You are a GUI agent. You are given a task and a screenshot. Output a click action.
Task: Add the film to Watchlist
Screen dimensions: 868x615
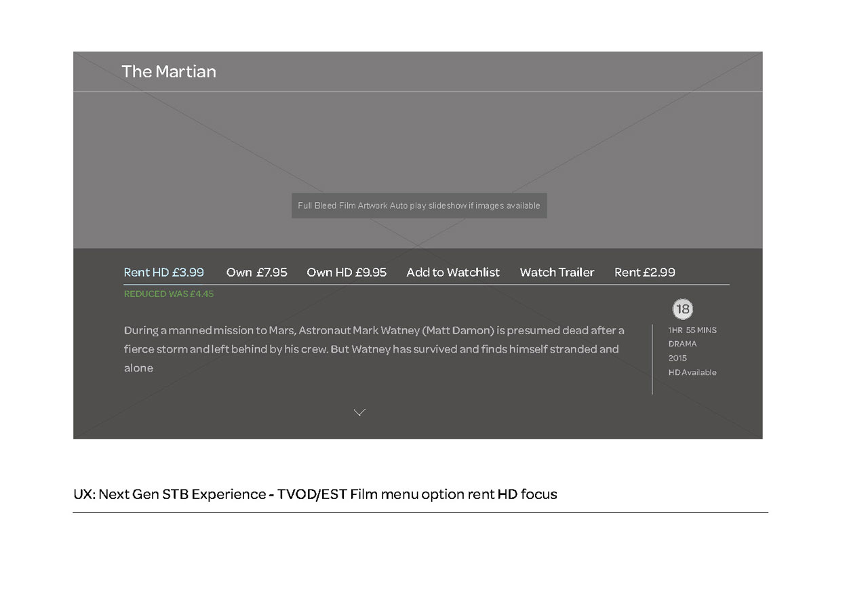[x=453, y=272]
